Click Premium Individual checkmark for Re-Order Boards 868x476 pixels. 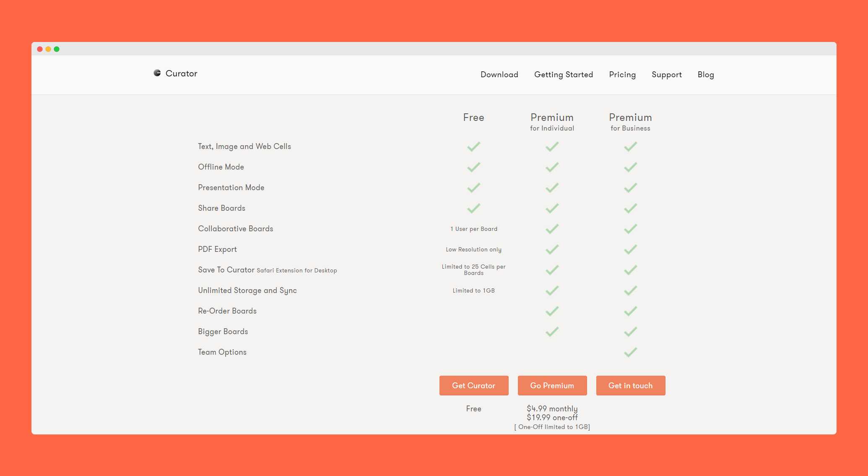[x=552, y=311]
